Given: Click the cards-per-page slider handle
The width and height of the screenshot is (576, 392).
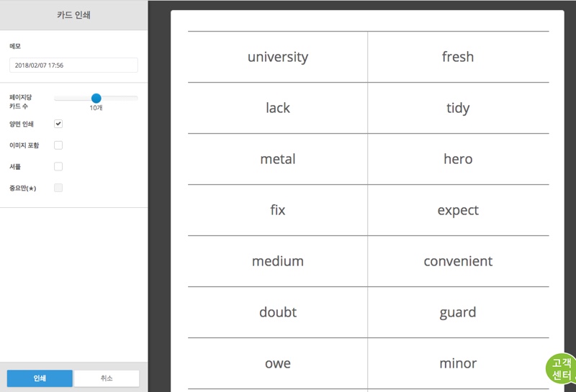Looking at the screenshot, I should pos(96,98).
